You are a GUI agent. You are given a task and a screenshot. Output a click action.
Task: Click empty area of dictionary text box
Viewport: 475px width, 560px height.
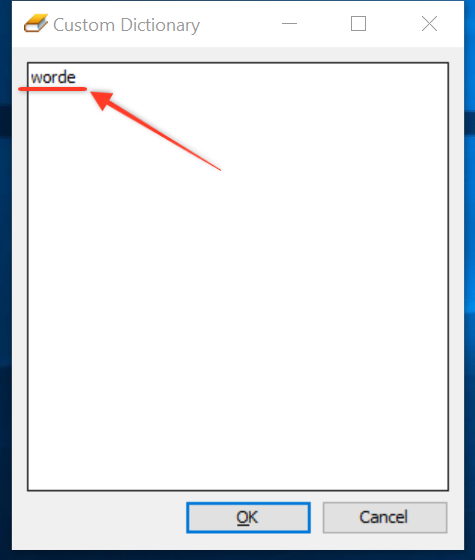pos(238,286)
